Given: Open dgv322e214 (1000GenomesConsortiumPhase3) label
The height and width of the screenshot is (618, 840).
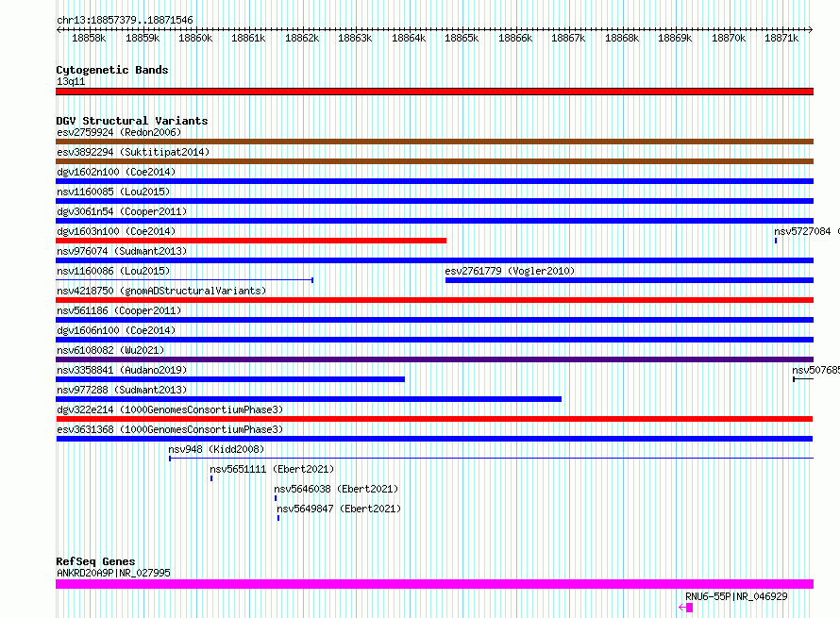Looking at the screenshot, I should click(x=170, y=409).
